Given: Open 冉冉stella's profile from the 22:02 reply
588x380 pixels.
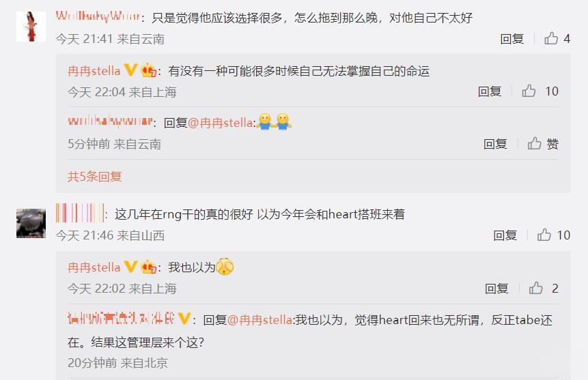Looking at the screenshot, I should point(94,267).
